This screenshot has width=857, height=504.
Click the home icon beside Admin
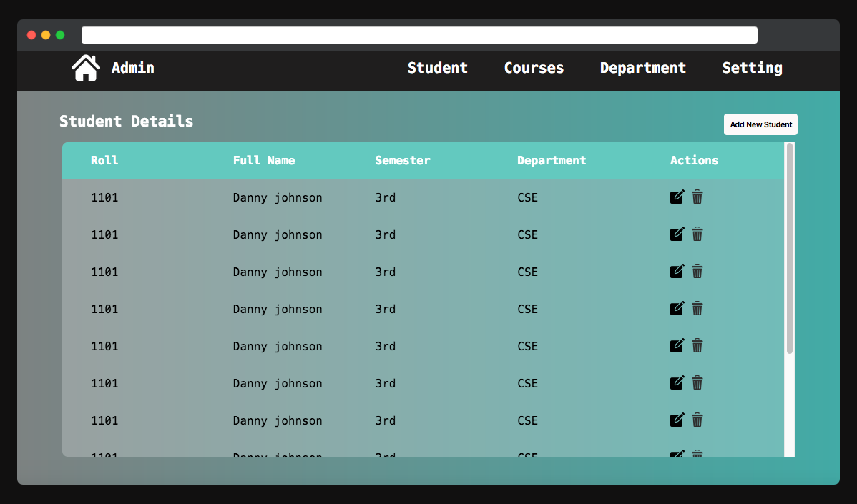(x=85, y=67)
